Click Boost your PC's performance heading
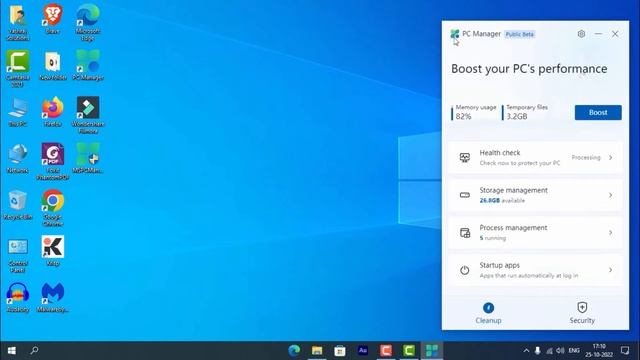 point(529,69)
